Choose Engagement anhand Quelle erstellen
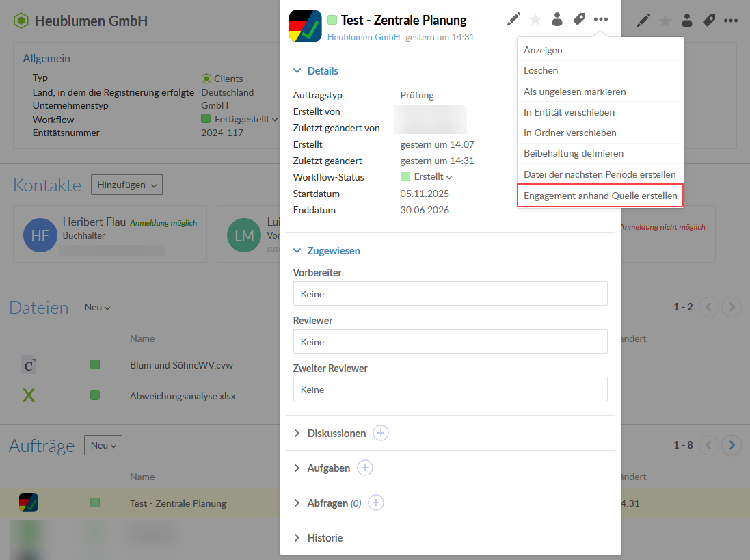This screenshot has height=560, width=750. pos(600,196)
